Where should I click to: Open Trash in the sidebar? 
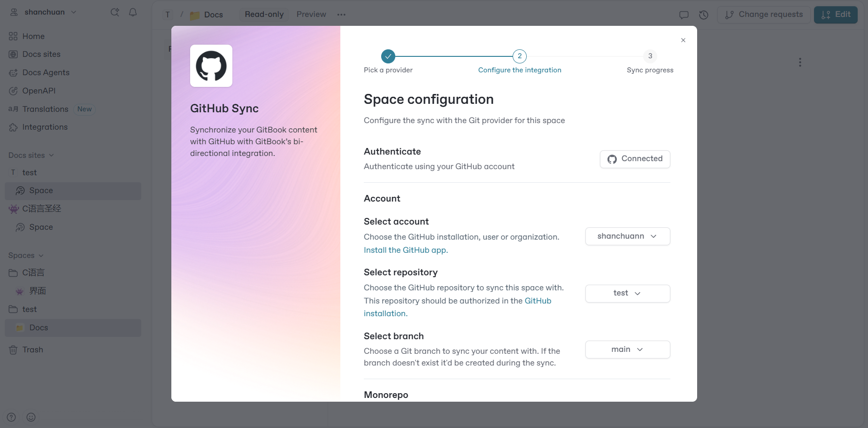pos(73,350)
